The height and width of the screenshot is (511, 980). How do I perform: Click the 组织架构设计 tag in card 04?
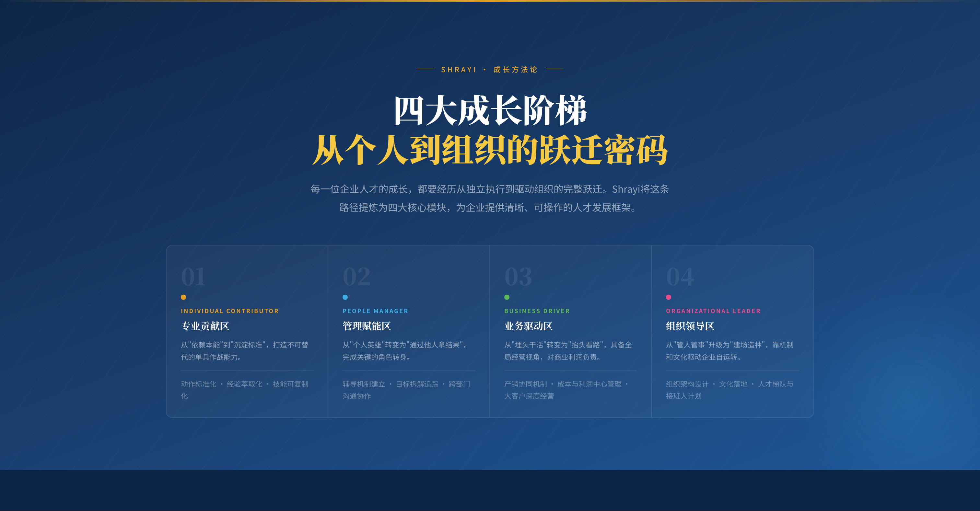pyautogui.click(x=687, y=384)
